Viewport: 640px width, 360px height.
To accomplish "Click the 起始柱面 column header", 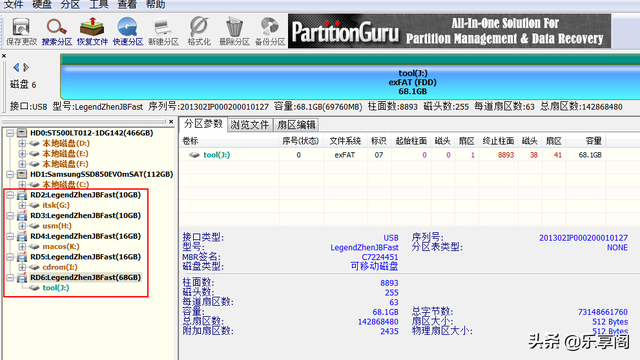I will (411, 141).
